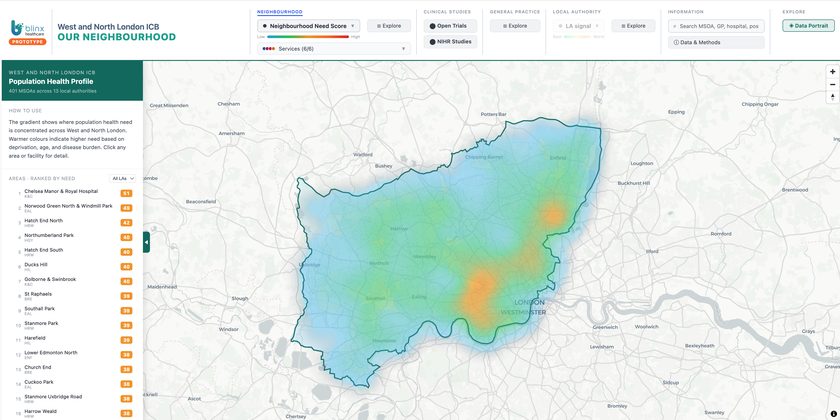The image size is (840, 420).
Task: Open the Neighbourhood Need Score dropdown
Action: [x=309, y=26]
